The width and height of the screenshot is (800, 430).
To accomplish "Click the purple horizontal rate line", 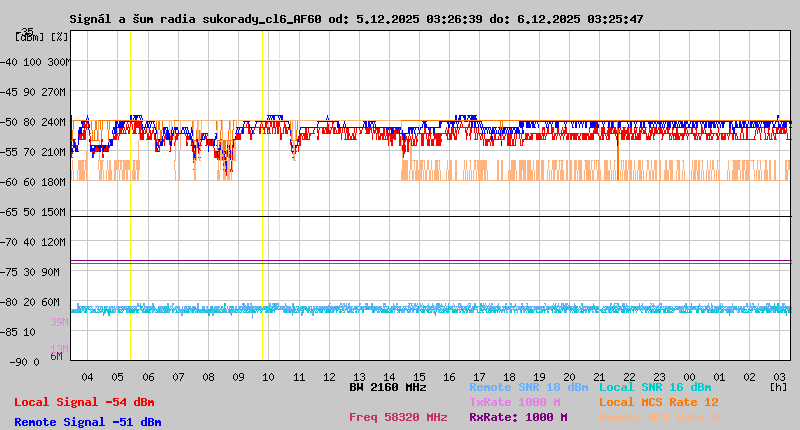I will pyautogui.click(x=430, y=261).
